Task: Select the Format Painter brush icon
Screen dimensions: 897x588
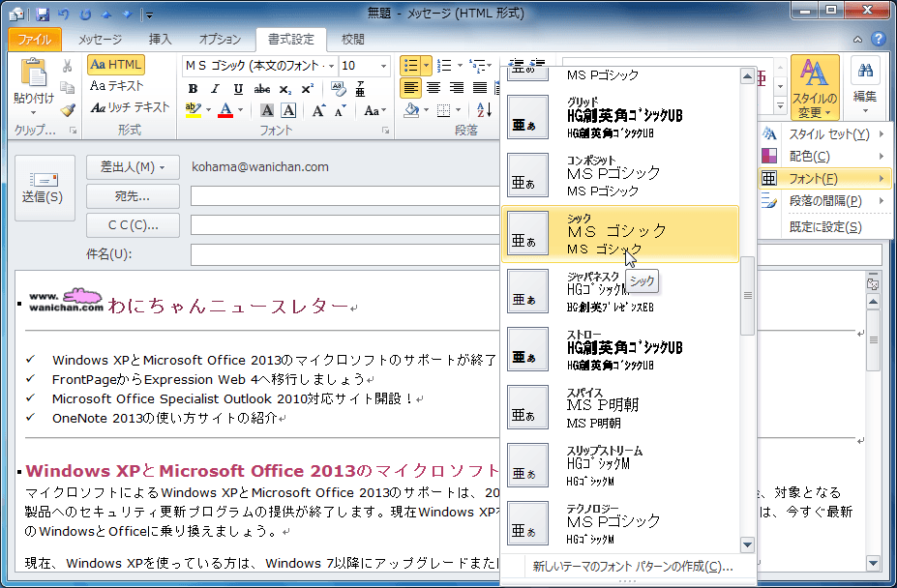Action: click(x=68, y=108)
